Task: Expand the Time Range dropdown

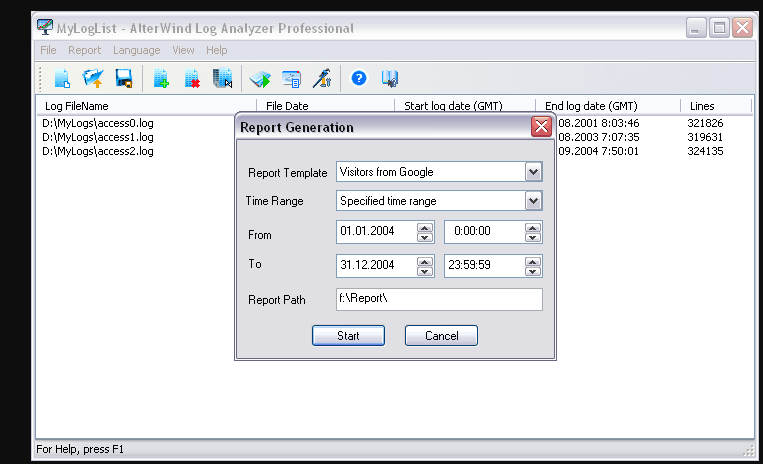Action: point(533,201)
